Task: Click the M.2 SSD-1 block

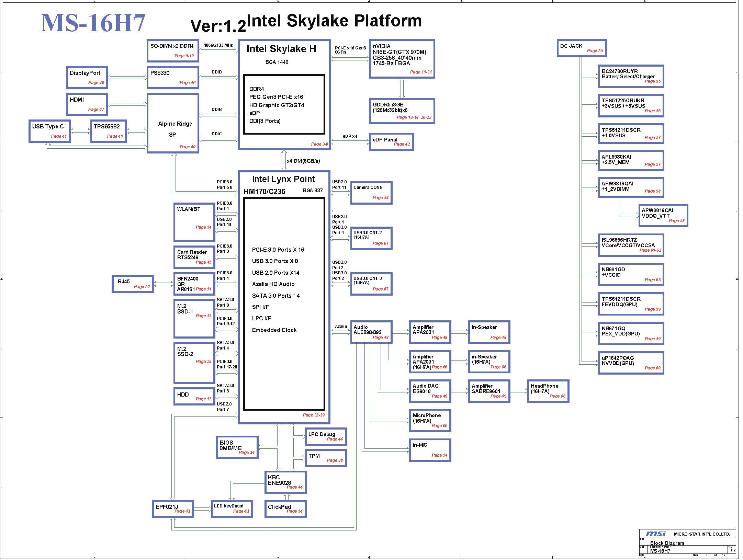Action: click(x=194, y=319)
